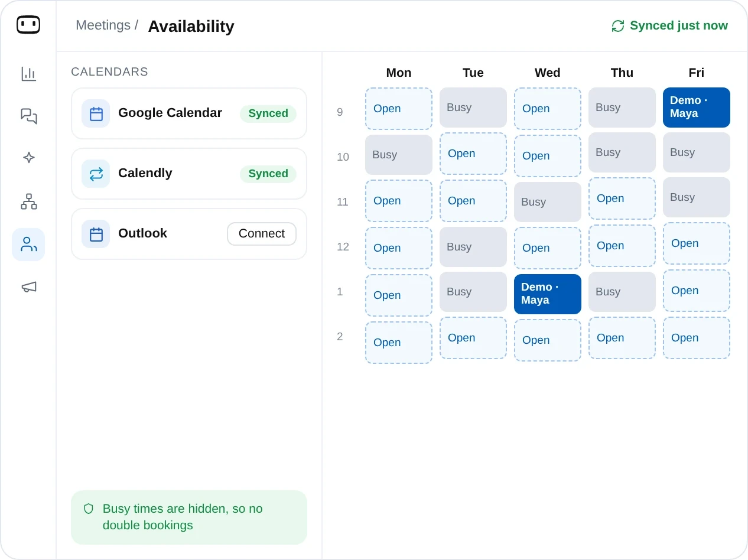Select the Google Calendar card title
This screenshot has width=748, height=560.
tap(170, 113)
